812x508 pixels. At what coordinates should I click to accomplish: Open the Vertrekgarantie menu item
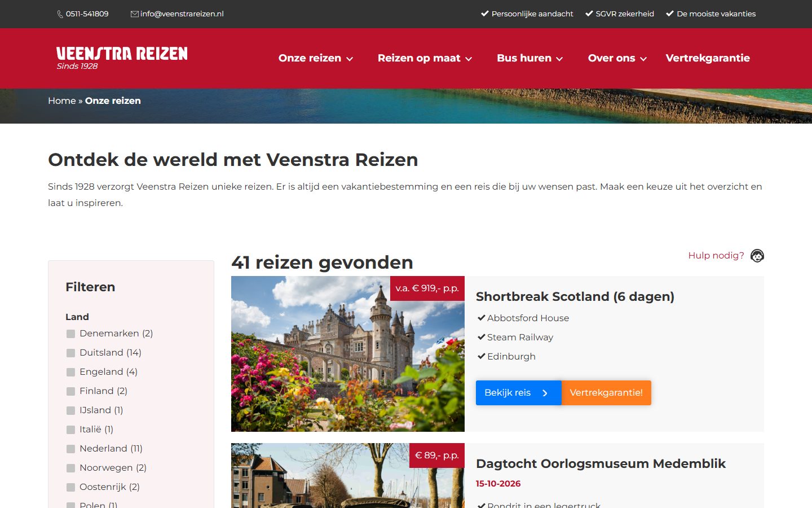[x=708, y=58]
